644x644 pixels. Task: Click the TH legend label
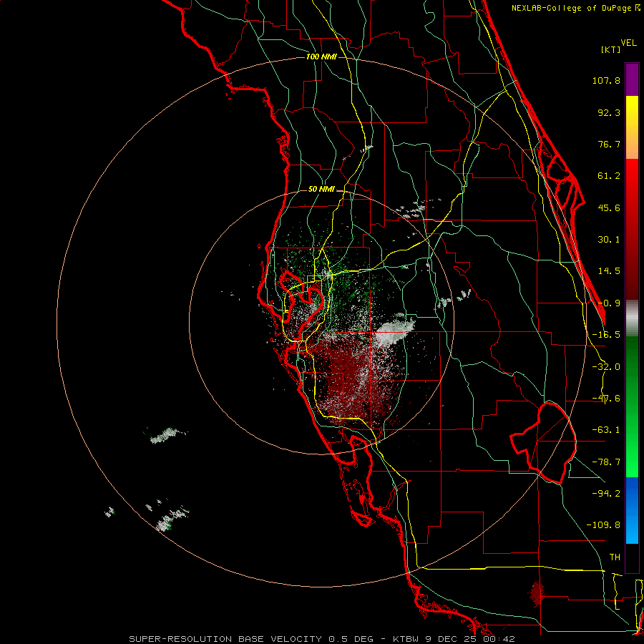tap(615, 557)
